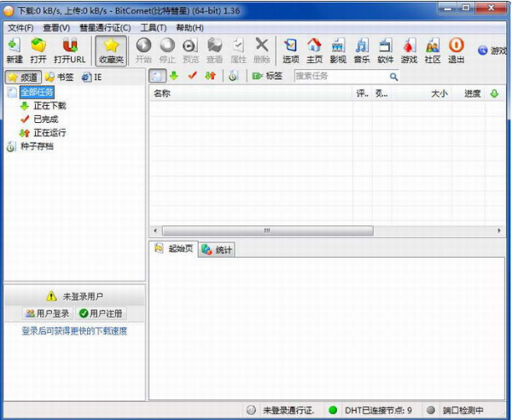Click the 主页 (Home) house icon
This screenshot has height=420, width=512.
tap(314, 50)
